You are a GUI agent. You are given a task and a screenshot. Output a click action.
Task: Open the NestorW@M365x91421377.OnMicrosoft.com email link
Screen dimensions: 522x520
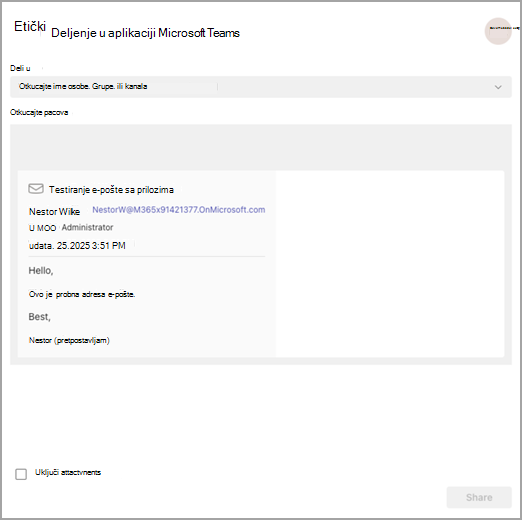tap(179, 210)
